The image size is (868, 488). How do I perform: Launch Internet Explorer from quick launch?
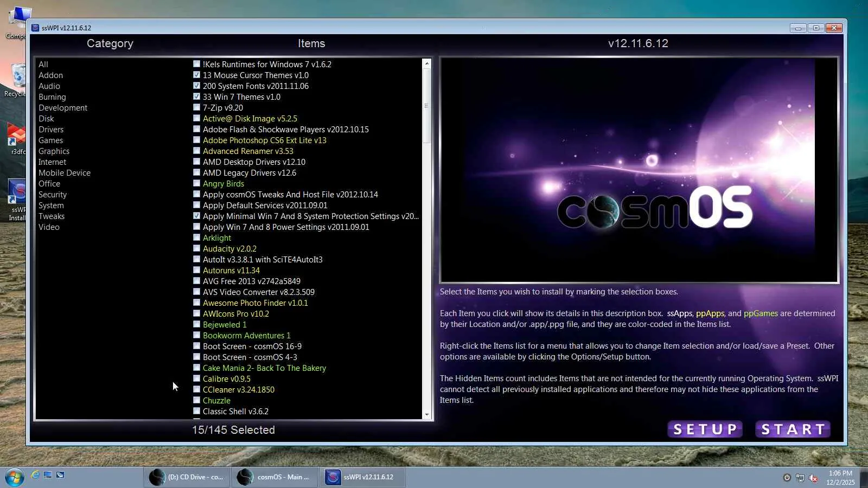pos(35,475)
